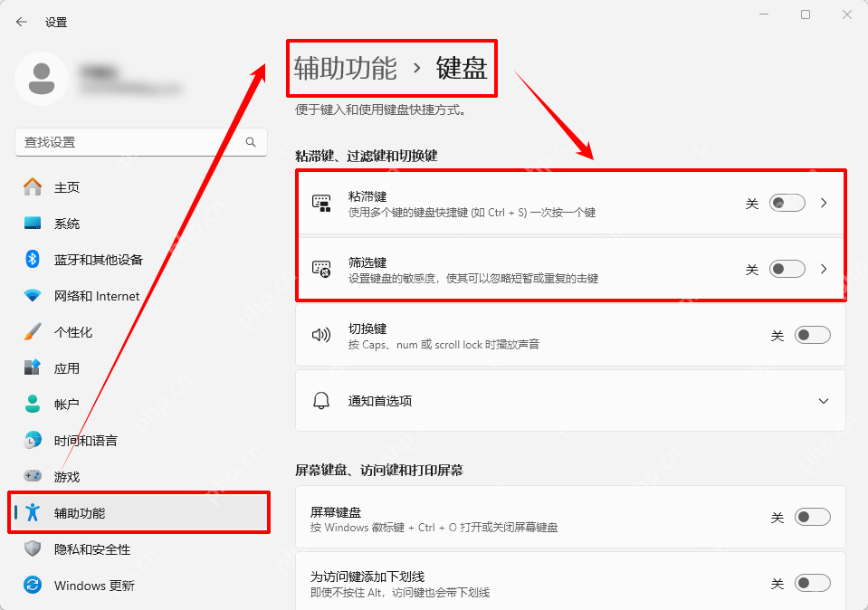The width and height of the screenshot is (868, 610).
Task: Click the 主页 home icon
Action: click(33, 187)
